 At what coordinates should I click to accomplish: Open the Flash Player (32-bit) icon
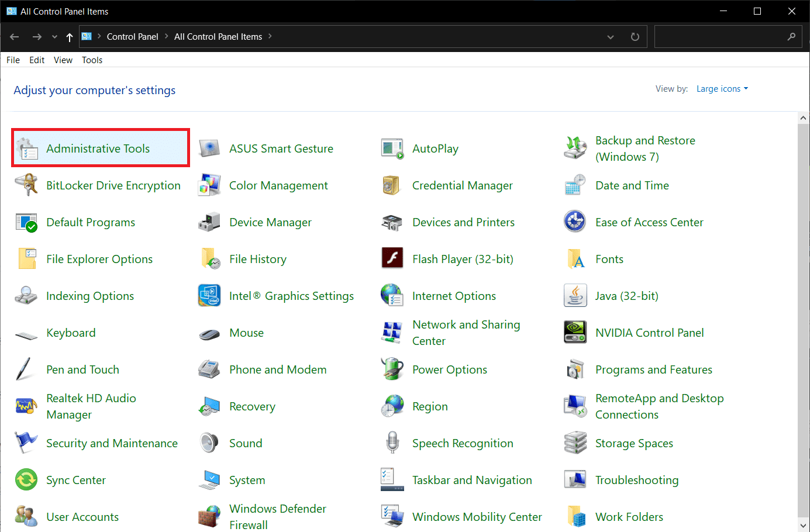click(x=463, y=258)
